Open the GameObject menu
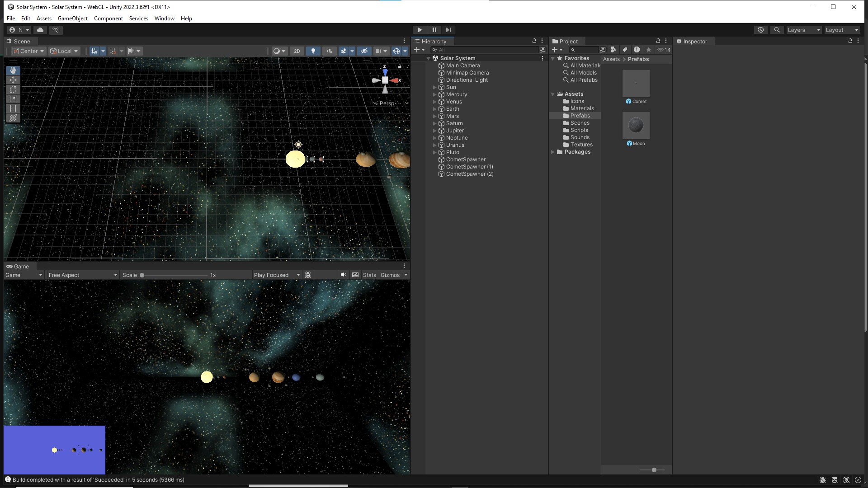This screenshot has height=488, width=868. (x=72, y=19)
